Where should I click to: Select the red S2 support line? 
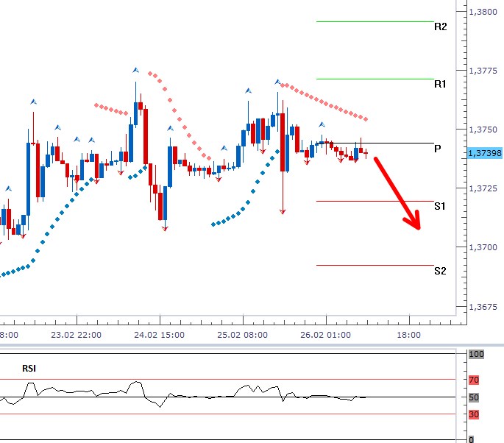[375, 265]
